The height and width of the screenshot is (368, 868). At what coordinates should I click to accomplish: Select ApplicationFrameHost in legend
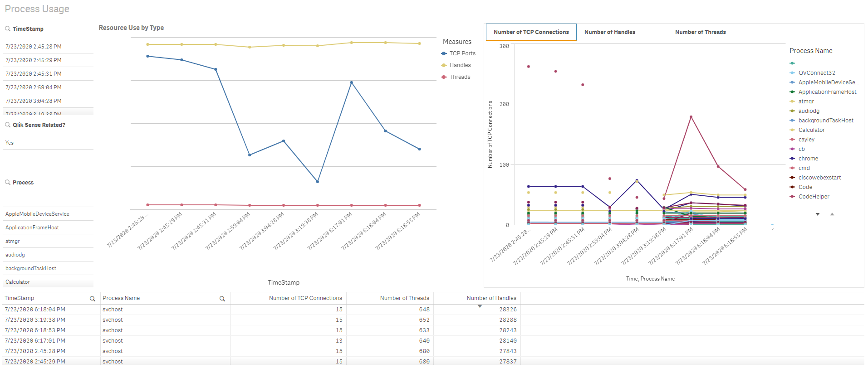click(x=823, y=92)
